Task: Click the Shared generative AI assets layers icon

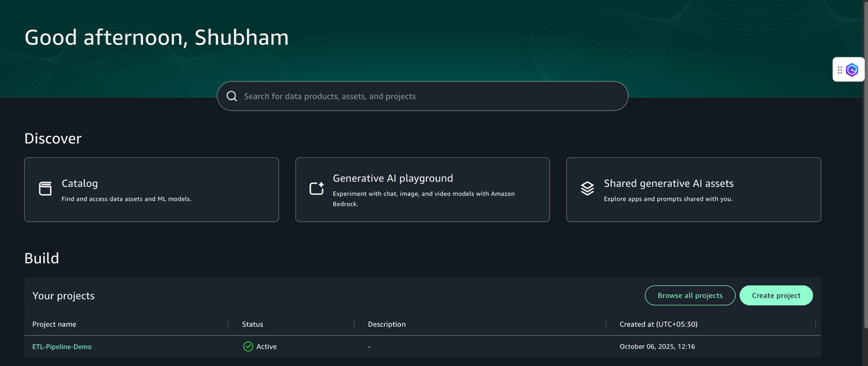Action: 587,189
